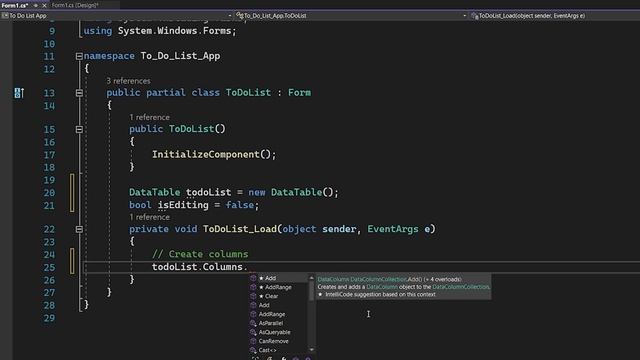Switch to the Form1.cs code tab
Screen dimensions: 640x360
[x=15, y=5]
